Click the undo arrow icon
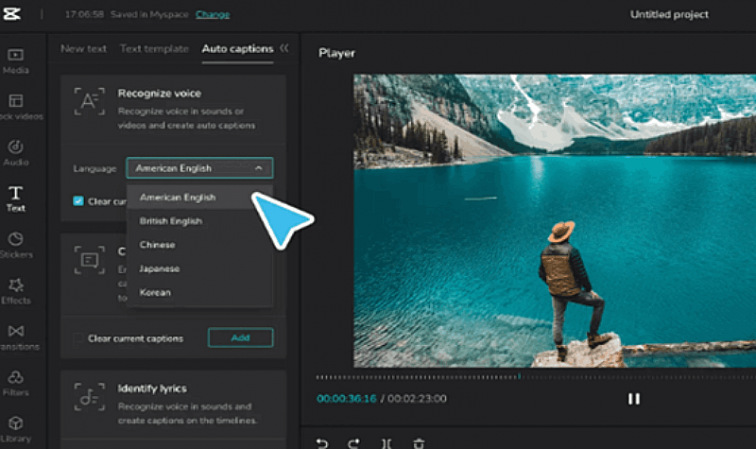 [x=322, y=443]
